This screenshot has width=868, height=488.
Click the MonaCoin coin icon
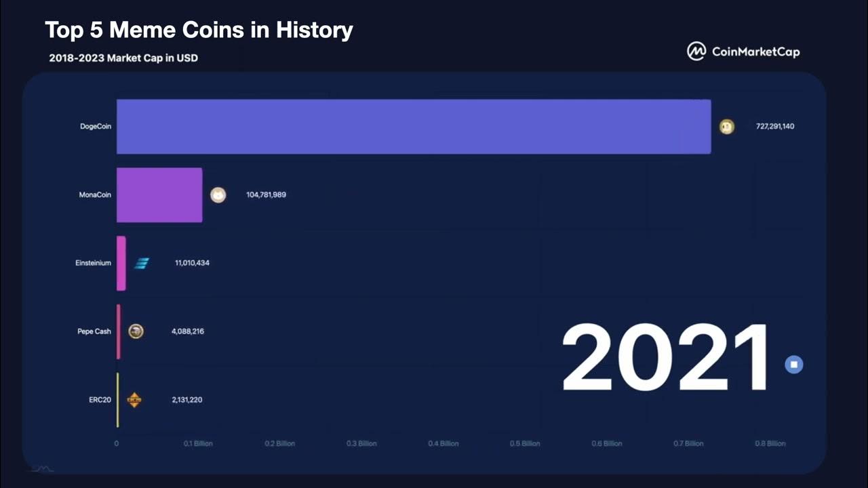pyautogui.click(x=218, y=195)
